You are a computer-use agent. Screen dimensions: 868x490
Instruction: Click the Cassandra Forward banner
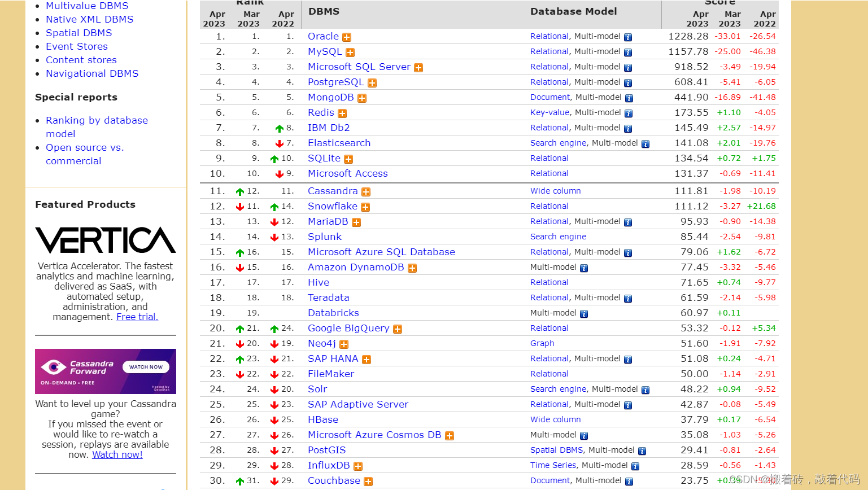click(x=106, y=371)
